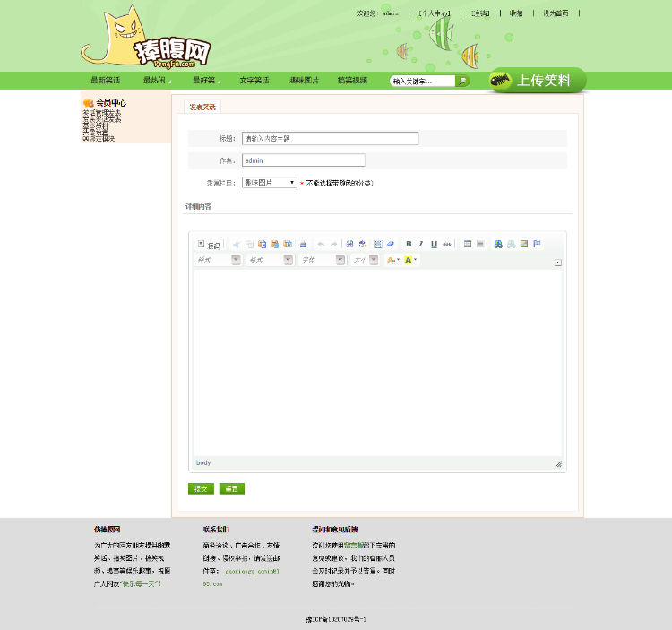Click the 标题 title input field
The width and height of the screenshot is (672, 630).
pyautogui.click(x=330, y=139)
